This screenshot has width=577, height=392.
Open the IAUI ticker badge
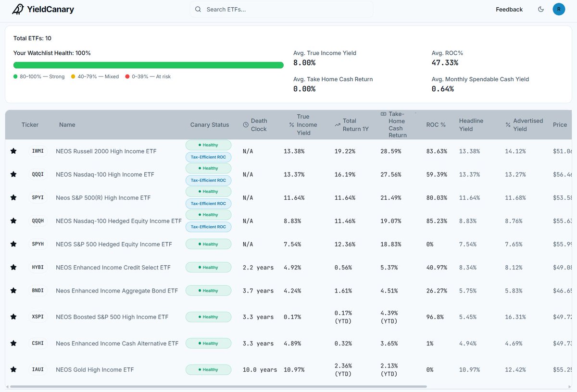pyautogui.click(x=38, y=369)
